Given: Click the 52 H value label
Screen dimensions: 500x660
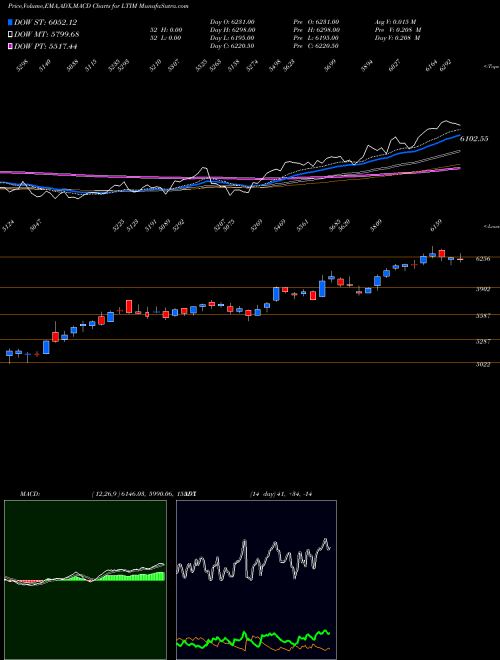Looking at the screenshot, I should [x=166, y=30].
